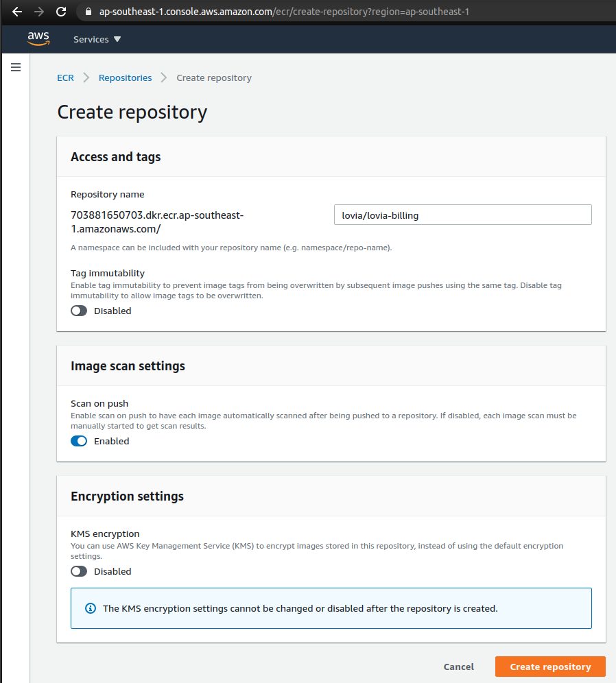Click the info icon in KMS notice

(x=90, y=608)
